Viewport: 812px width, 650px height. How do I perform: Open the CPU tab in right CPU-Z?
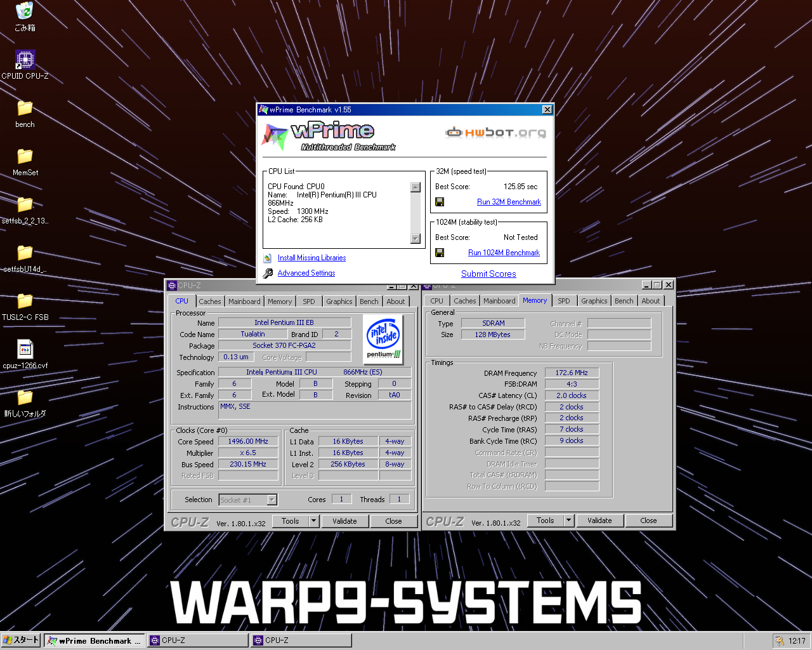coord(437,301)
